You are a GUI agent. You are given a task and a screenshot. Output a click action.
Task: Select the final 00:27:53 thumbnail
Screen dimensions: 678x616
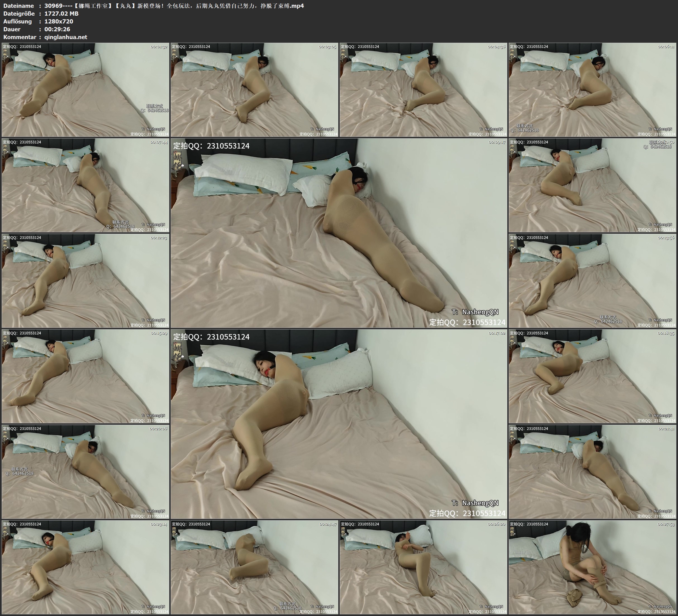click(x=593, y=567)
